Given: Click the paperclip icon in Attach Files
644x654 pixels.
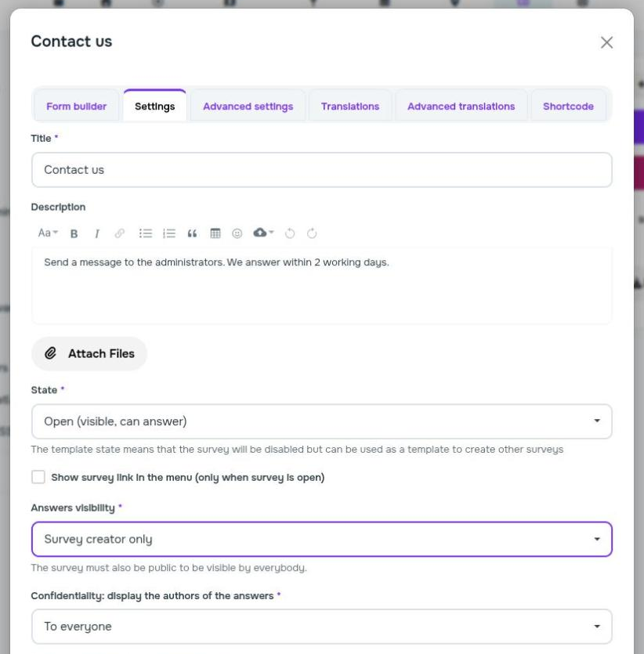Looking at the screenshot, I should [x=50, y=353].
